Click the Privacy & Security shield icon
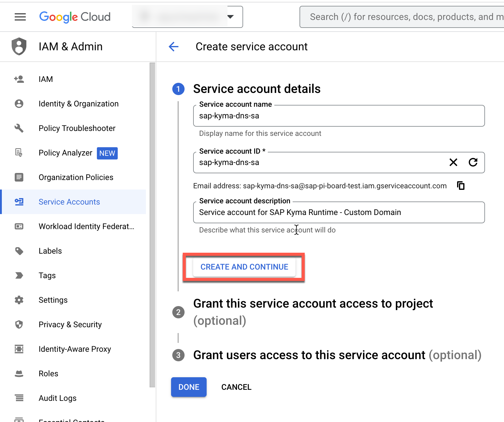504x422 pixels. tap(19, 324)
